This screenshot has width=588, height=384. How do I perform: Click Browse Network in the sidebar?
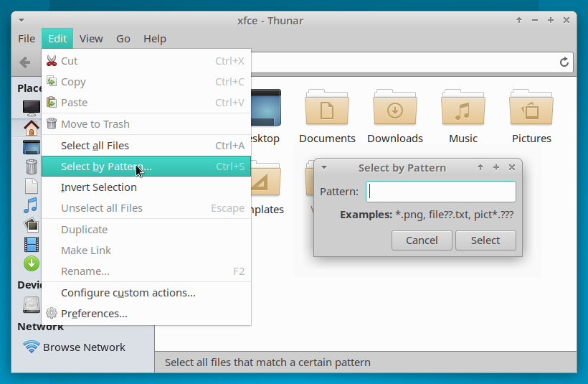click(84, 347)
